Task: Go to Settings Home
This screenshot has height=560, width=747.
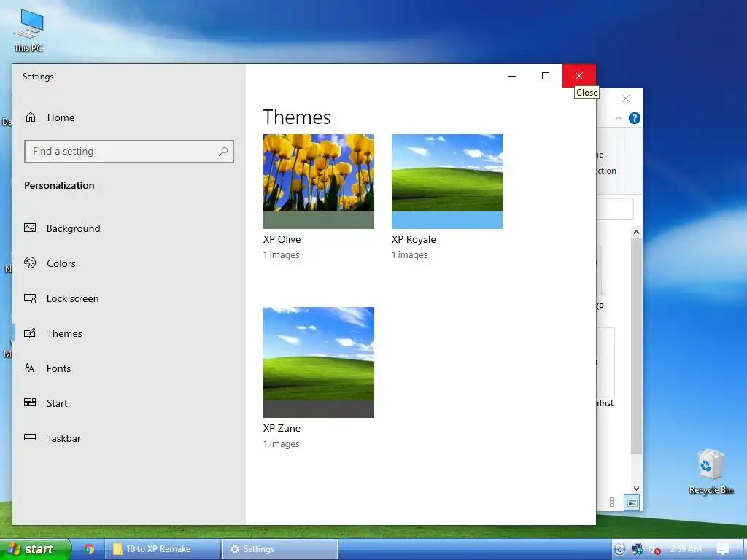Action: click(128, 117)
